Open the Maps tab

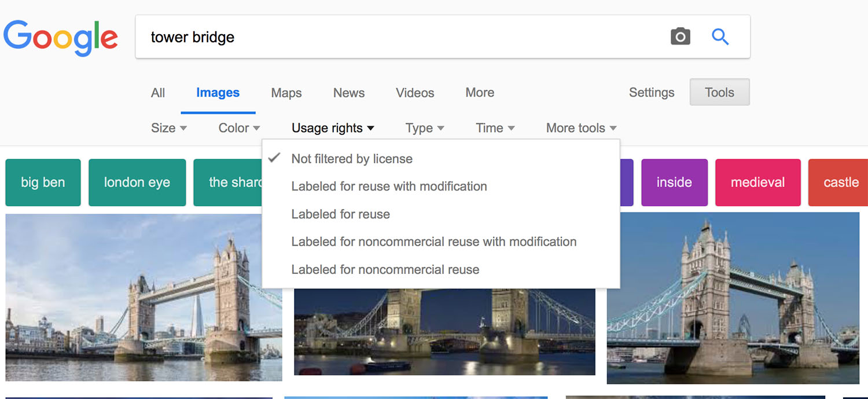286,93
